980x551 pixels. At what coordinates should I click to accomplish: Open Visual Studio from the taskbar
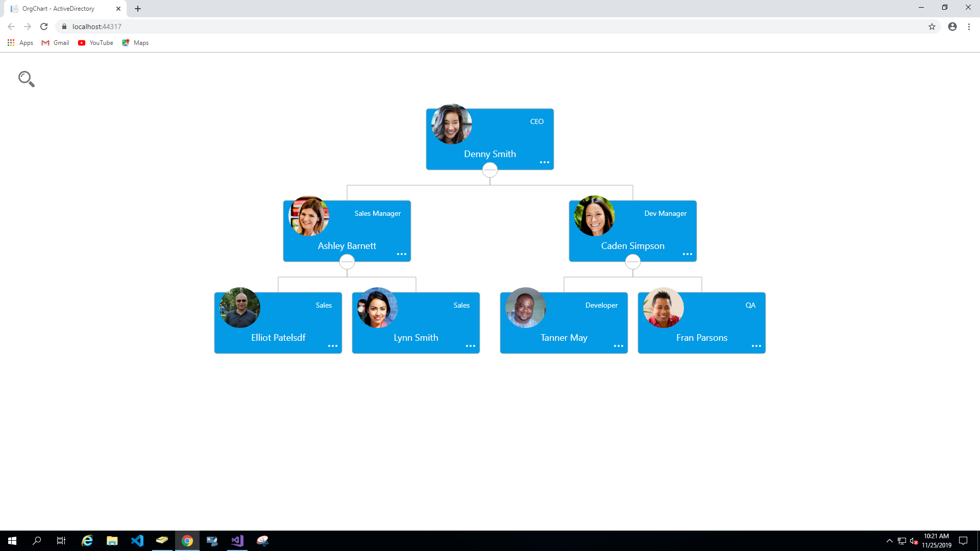[x=237, y=541]
